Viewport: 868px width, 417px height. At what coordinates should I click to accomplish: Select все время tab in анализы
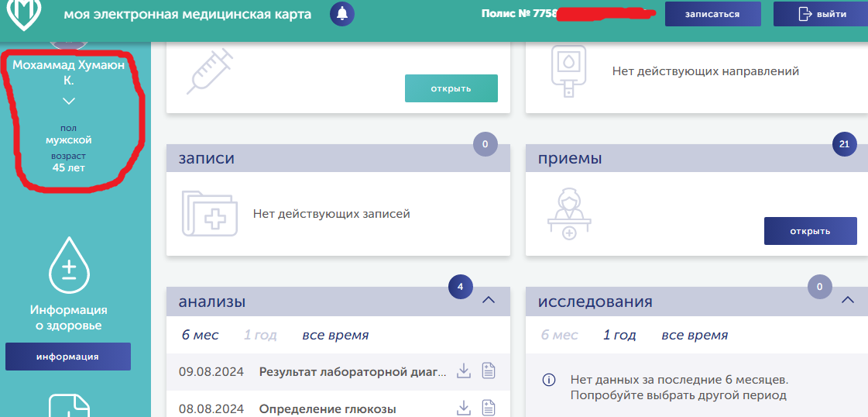click(x=335, y=335)
